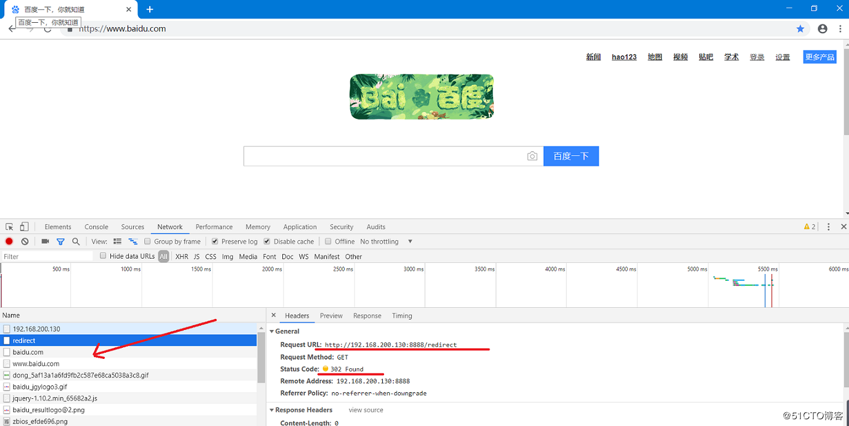The height and width of the screenshot is (426, 849).
Task: Select the inspect element tool
Action: pyautogui.click(x=9, y=227)
